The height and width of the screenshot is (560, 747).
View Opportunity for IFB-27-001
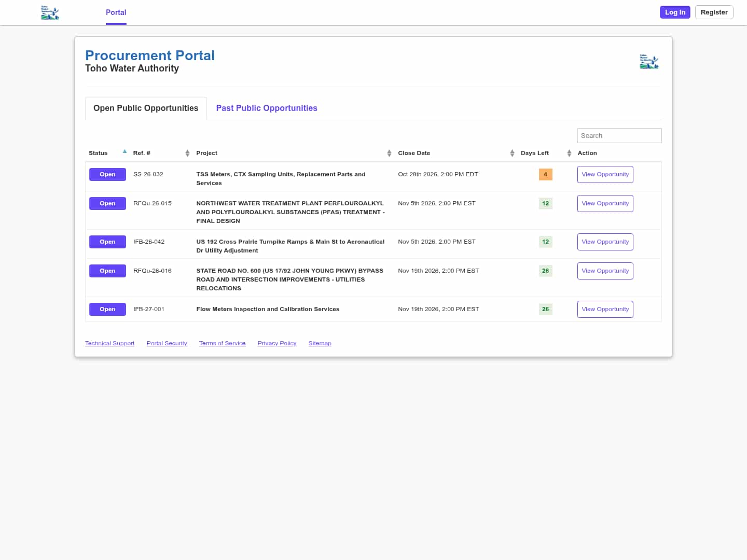click(605, 310)
